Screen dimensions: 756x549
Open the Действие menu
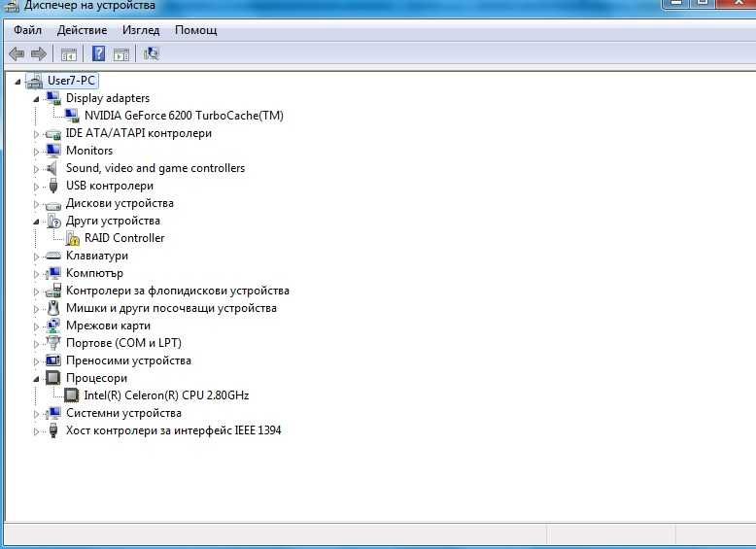tap(82, 30)
